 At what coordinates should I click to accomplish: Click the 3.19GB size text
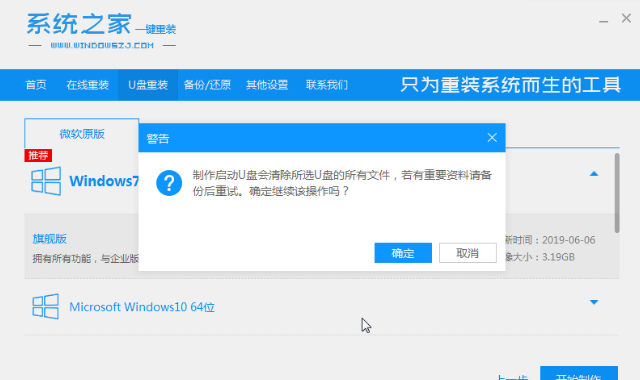(558, 257)
